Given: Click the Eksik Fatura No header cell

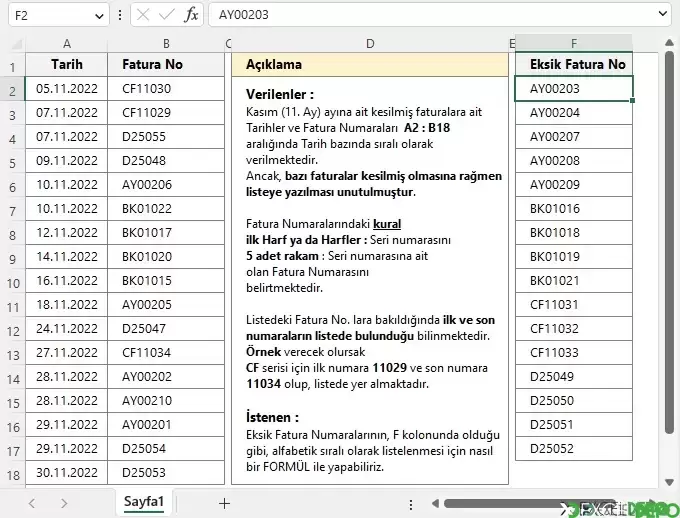Looking at the screenshot, I should (x=574, y=65).
